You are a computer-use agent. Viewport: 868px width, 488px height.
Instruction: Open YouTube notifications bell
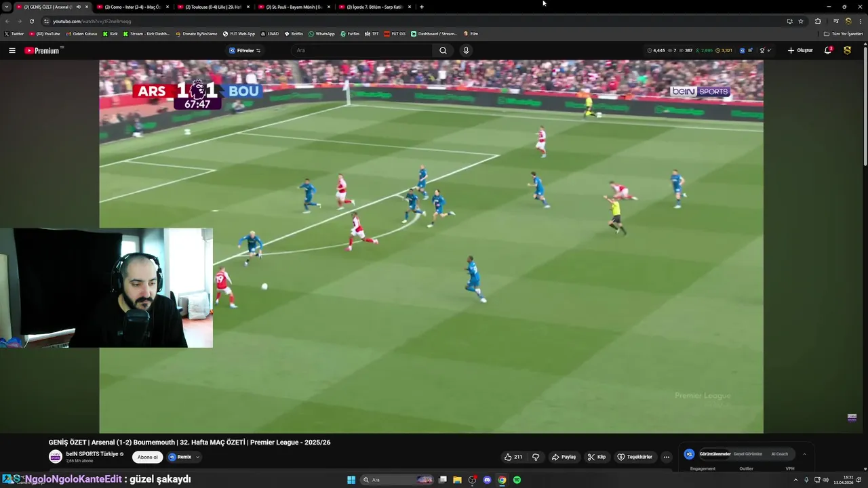[x=828, y=50]
